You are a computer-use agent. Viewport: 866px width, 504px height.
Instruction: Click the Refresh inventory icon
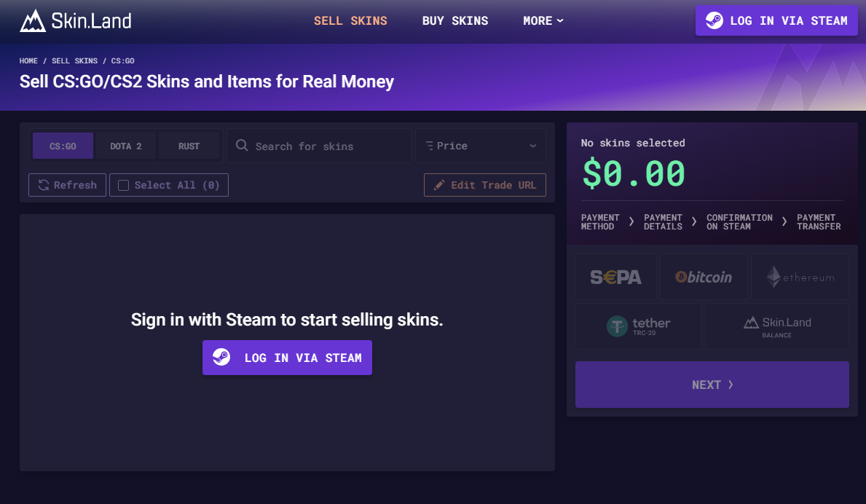[43, 185]
